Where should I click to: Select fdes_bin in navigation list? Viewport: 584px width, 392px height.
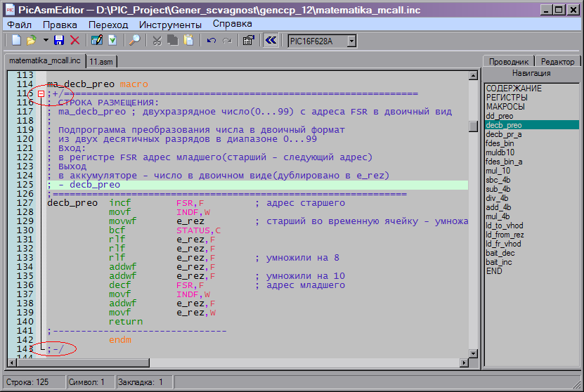coord(531,143)
